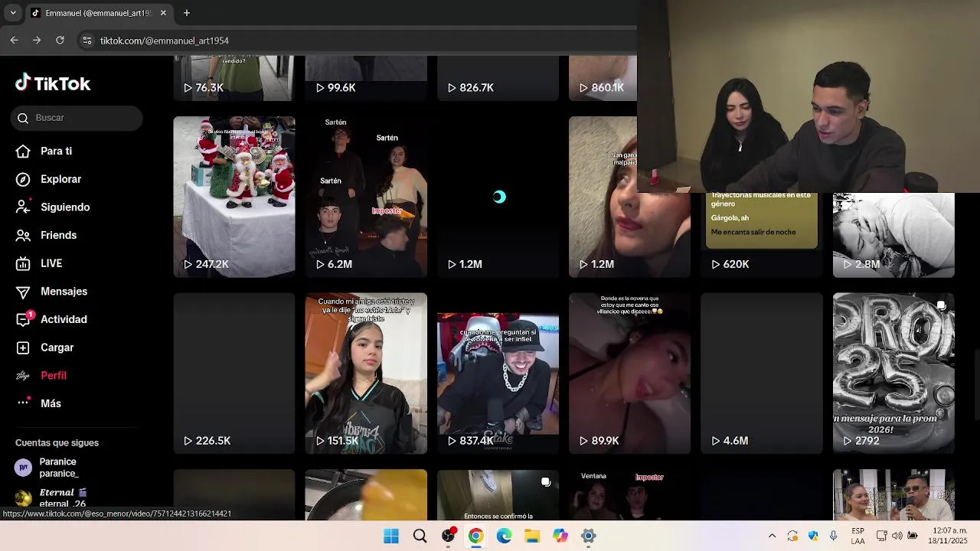Click the Para ti house icon

(x=24, y=151)
